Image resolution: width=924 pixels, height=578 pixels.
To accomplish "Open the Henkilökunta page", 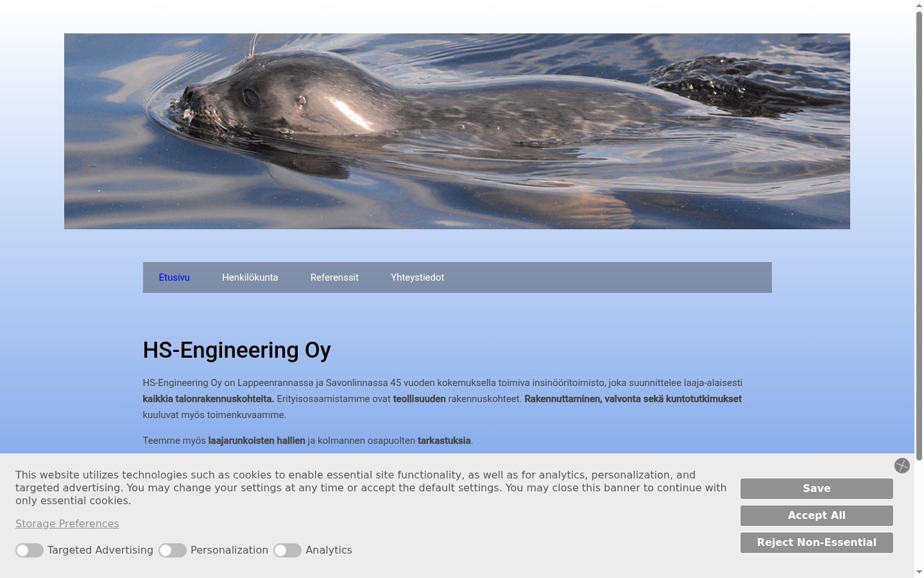I will tap(250, 277).
